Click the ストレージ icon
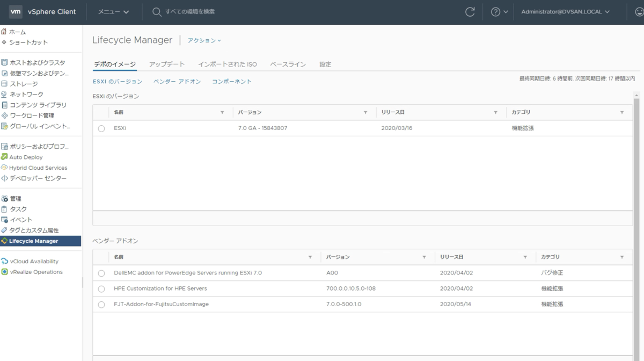Viewport: 644px width, 361px height. [x=4, y=84]
